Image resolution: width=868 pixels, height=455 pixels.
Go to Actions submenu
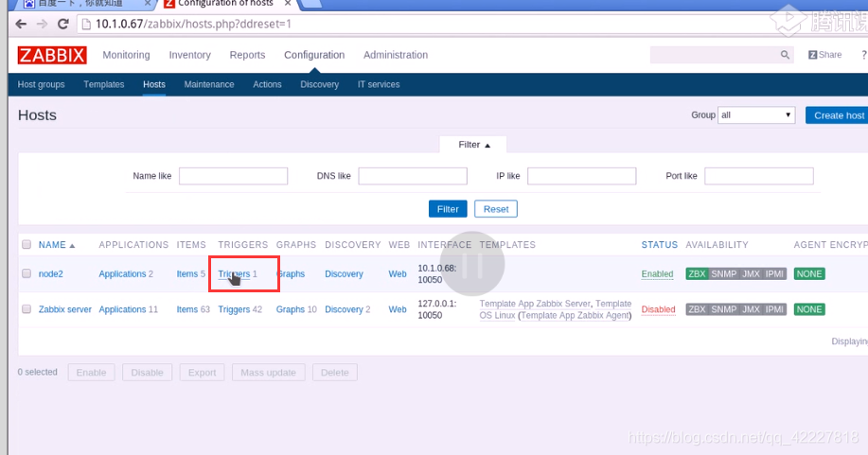267,84
